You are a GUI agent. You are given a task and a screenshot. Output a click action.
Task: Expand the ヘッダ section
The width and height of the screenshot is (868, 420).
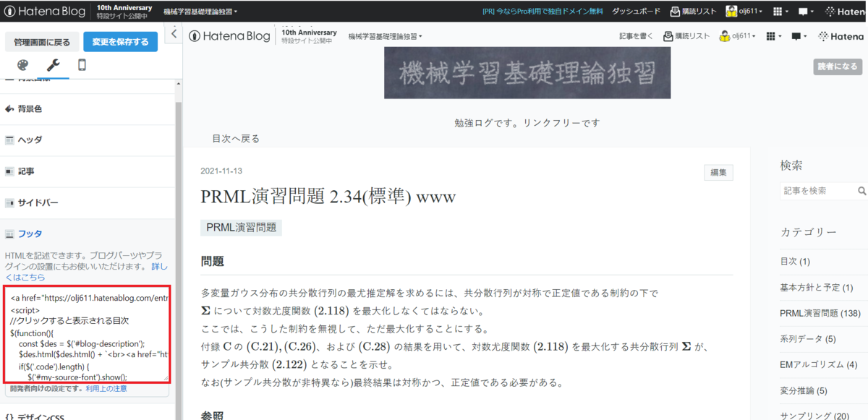click(88, 140)
